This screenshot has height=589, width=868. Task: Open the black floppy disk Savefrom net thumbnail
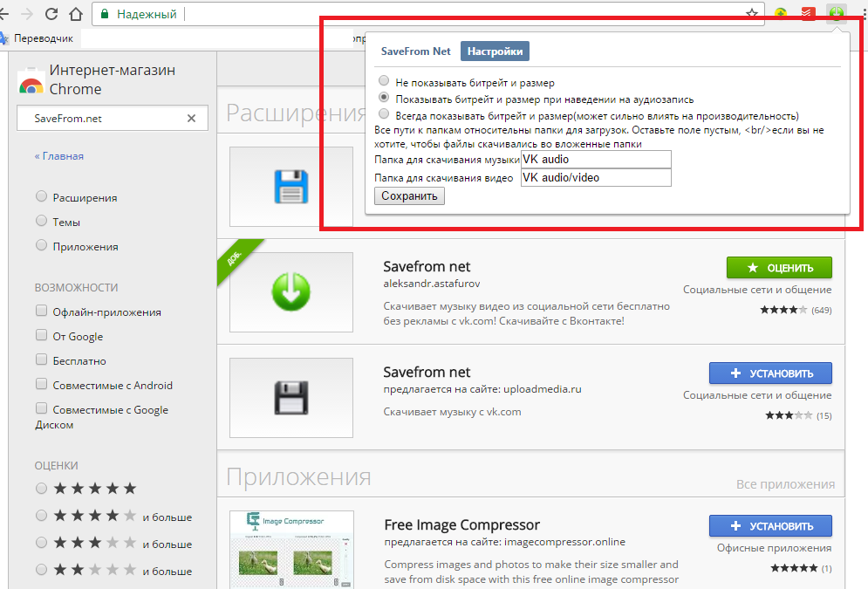[x=291, y=397]
